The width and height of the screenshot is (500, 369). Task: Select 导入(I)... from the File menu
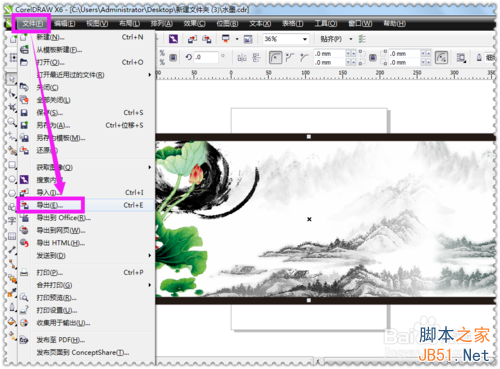tap(86, 192)
